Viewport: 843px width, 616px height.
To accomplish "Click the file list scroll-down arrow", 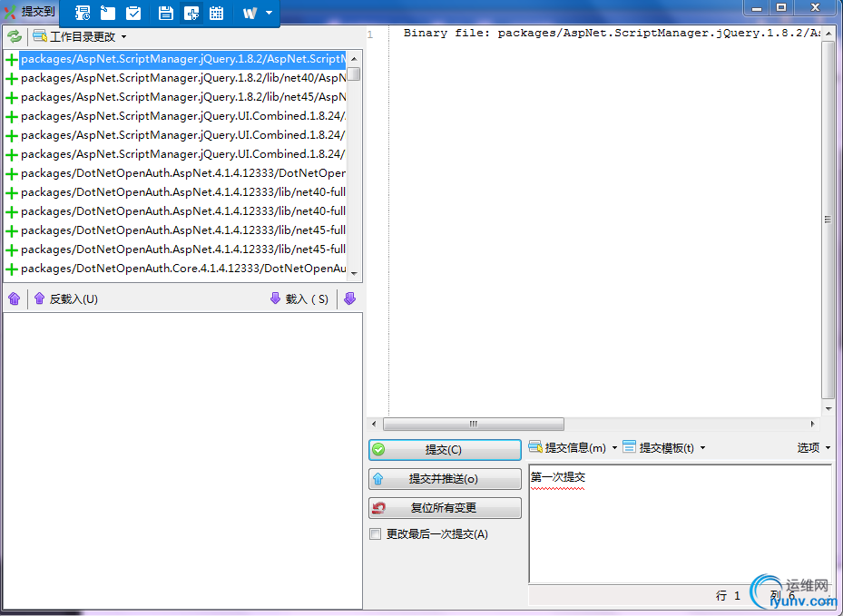I will click(354, 274).
